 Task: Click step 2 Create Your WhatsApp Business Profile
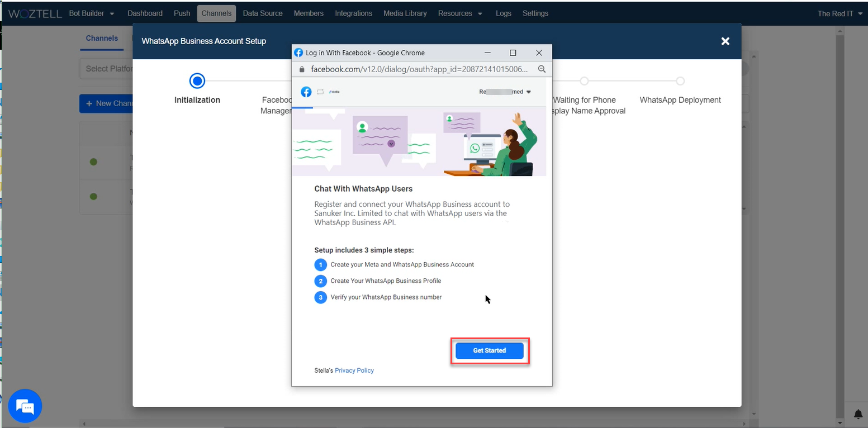(x=378, y=280)
